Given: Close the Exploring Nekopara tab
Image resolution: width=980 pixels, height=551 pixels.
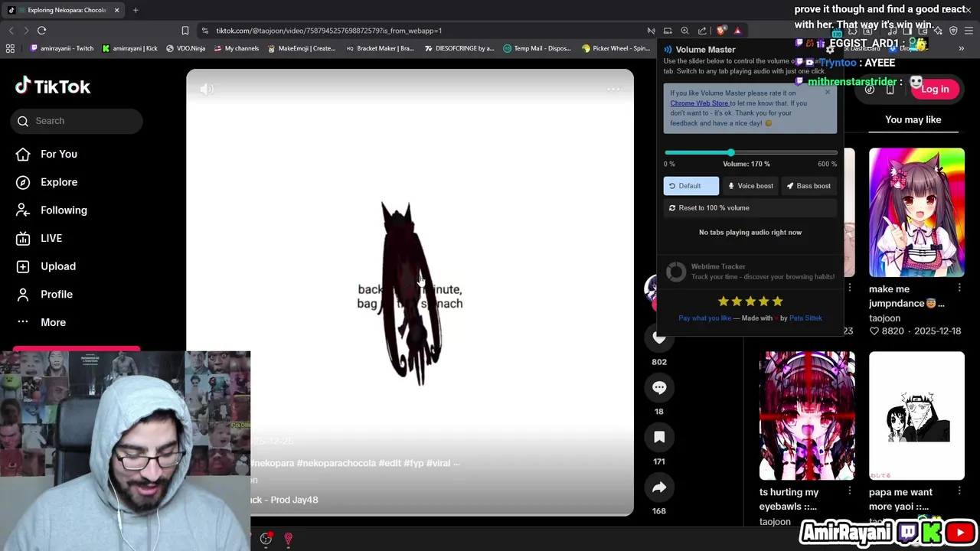Looking at the screenshot, I should point(116,10).
